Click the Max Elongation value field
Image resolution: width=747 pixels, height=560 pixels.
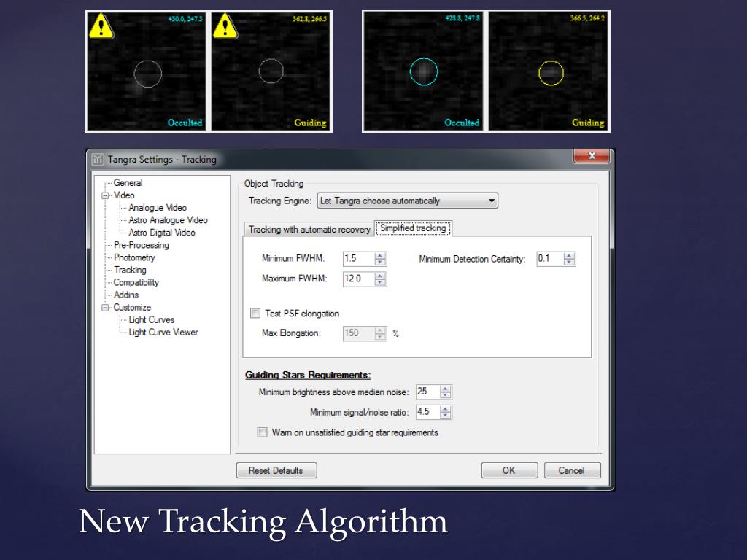click(359, 333)
